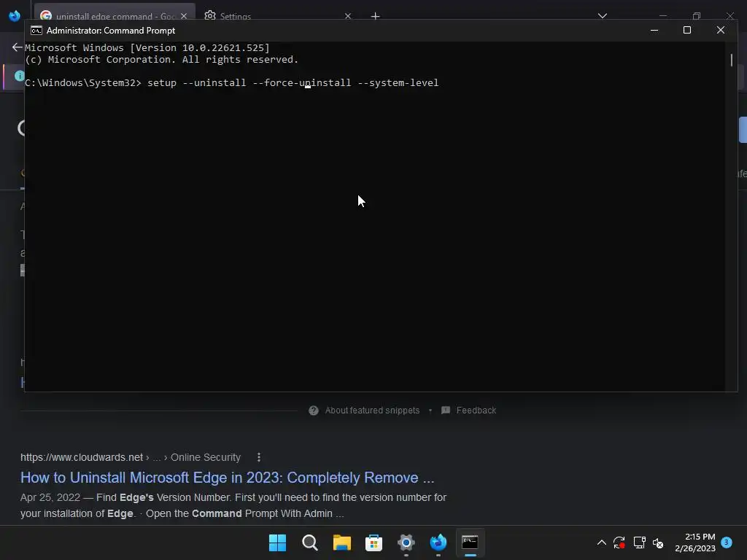Open muted volume tray icon

coord(658,542)
